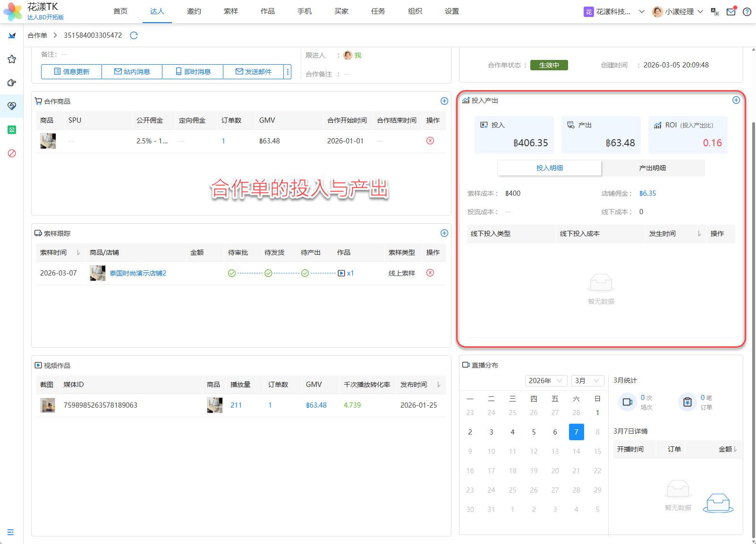Open the 2026年 year dropdown
Image resolution: width=756 pixels, height=544 pixels.
tap(546, 381)
